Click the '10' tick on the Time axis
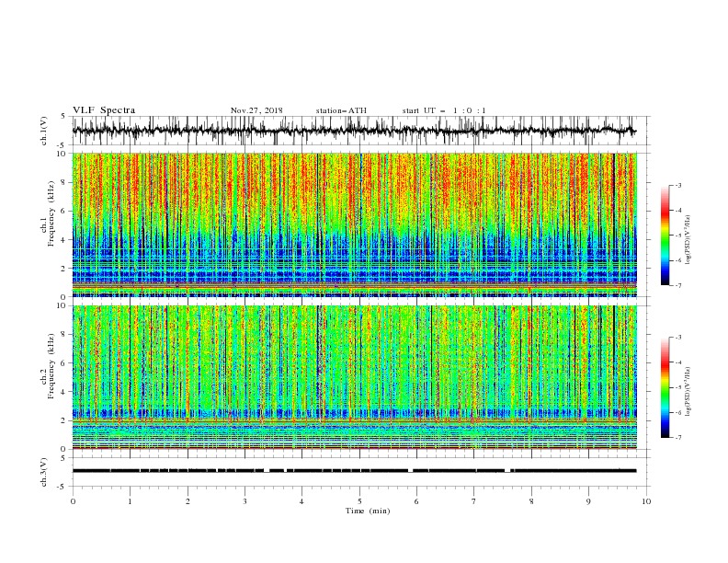This screenshot has width=728, height=563. (646, 501)
